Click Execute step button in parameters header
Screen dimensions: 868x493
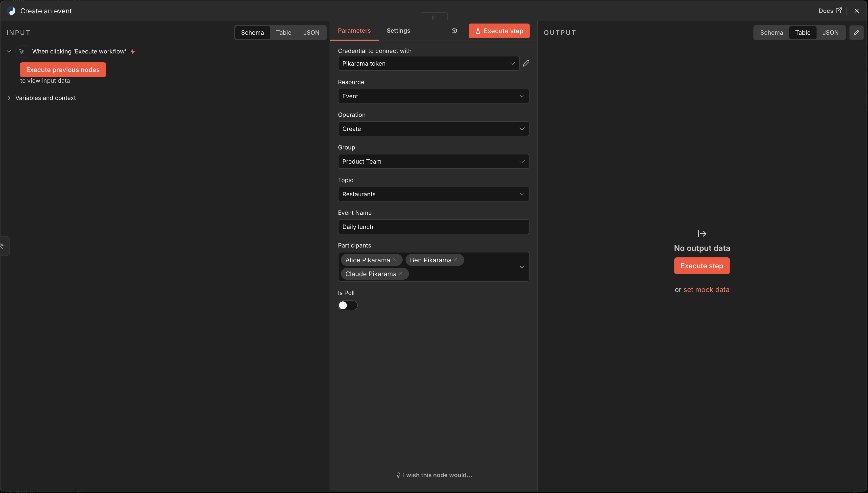[499, 31]
